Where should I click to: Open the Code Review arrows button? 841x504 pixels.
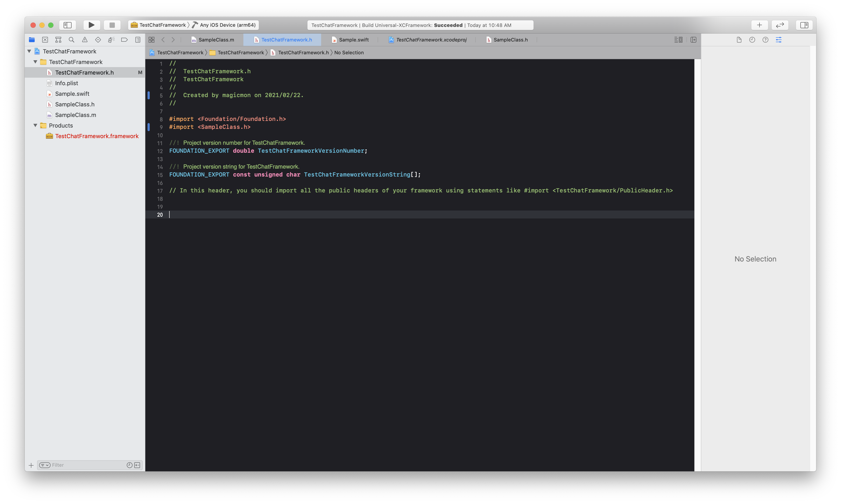tap(780, 25)
